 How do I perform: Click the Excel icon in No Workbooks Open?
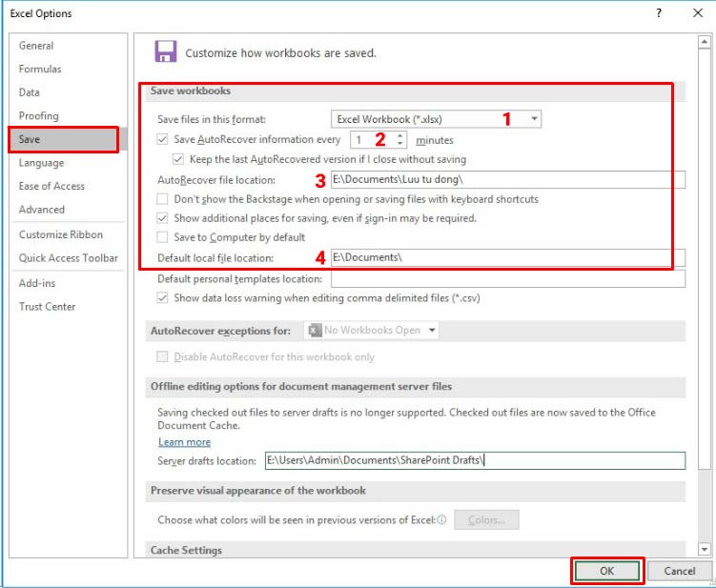[315, 330]
